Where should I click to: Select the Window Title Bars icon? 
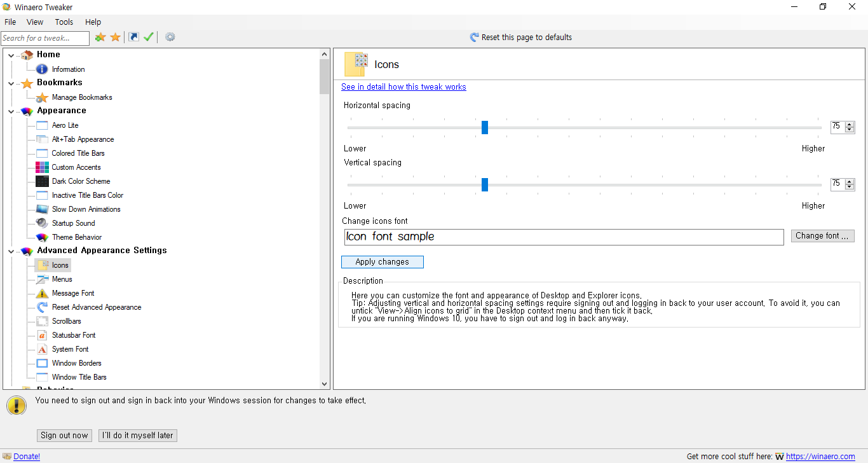tap(42, 377)
